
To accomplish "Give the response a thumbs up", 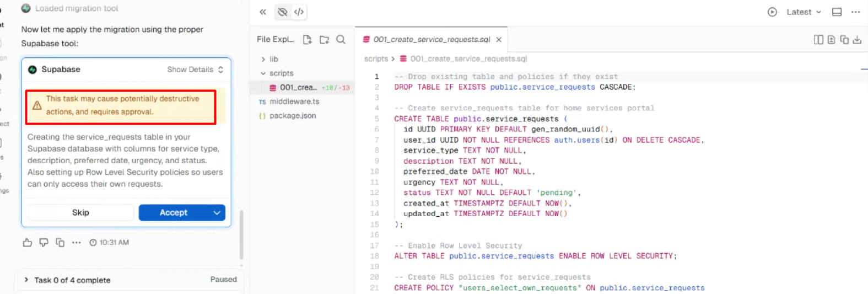I will click(x=27, y=243).
